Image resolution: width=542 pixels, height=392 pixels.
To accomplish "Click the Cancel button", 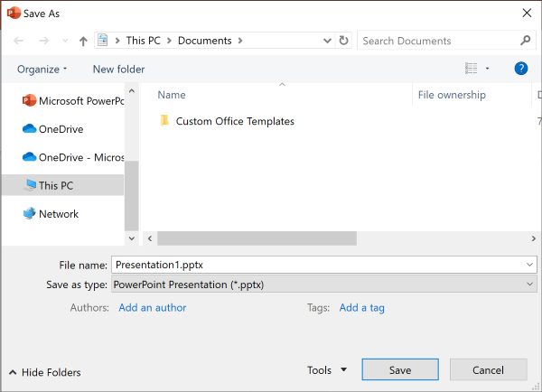I will (x=488, y=370).
